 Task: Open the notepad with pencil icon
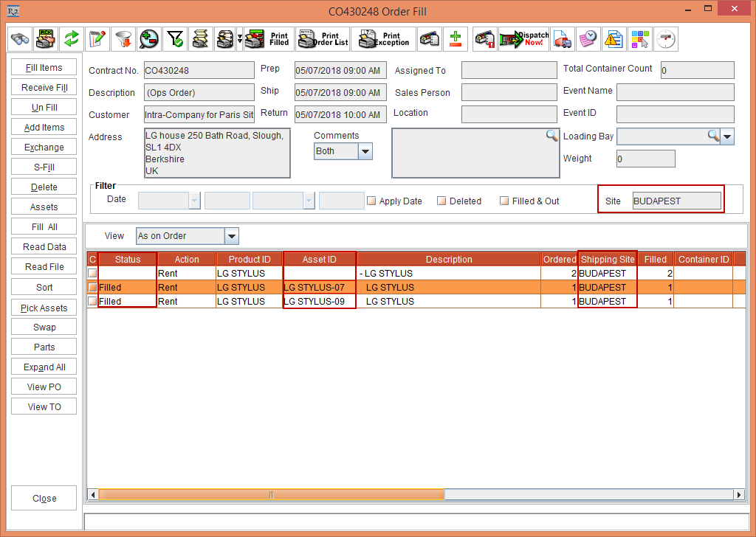tap(97, 39)
